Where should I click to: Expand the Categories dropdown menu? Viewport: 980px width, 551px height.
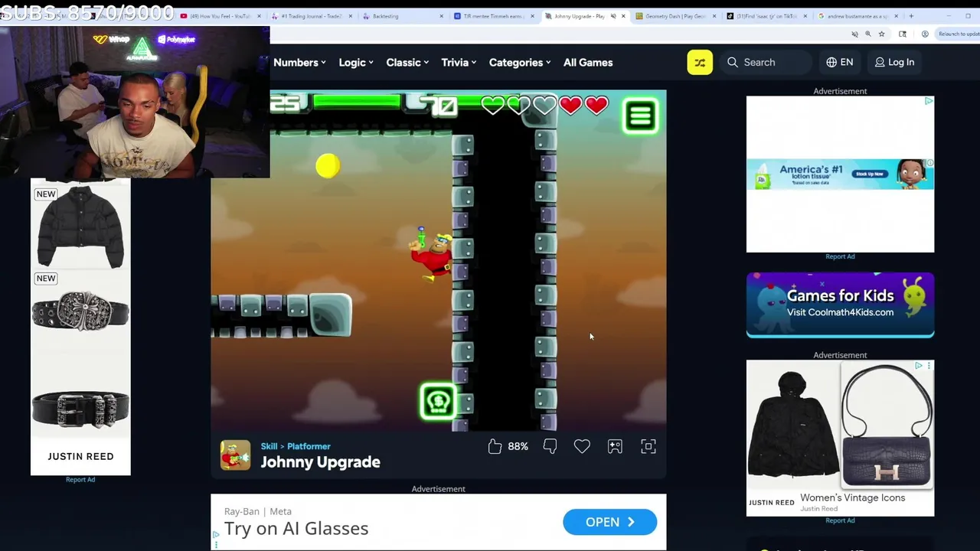[520, 63]
